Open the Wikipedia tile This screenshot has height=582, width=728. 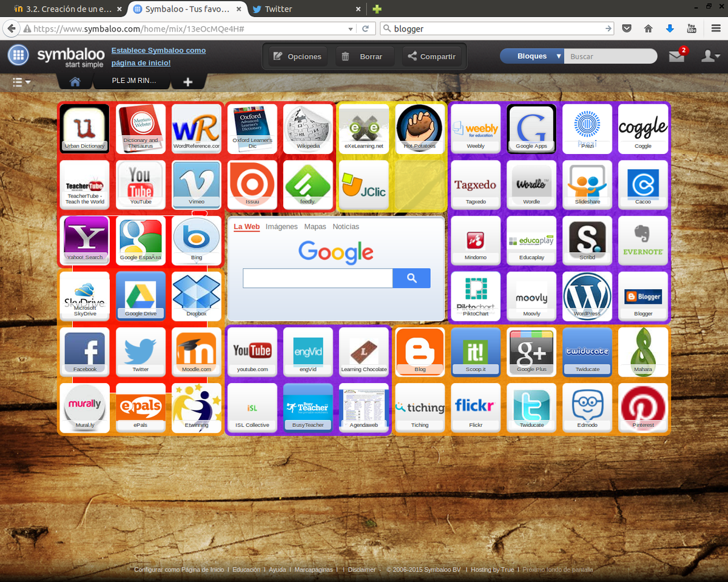coord(308,129)
